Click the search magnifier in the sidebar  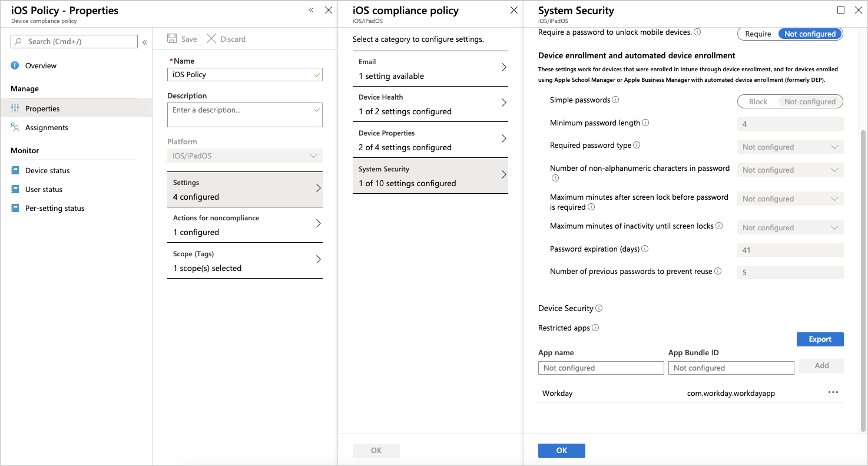click(x=18, y=41)
